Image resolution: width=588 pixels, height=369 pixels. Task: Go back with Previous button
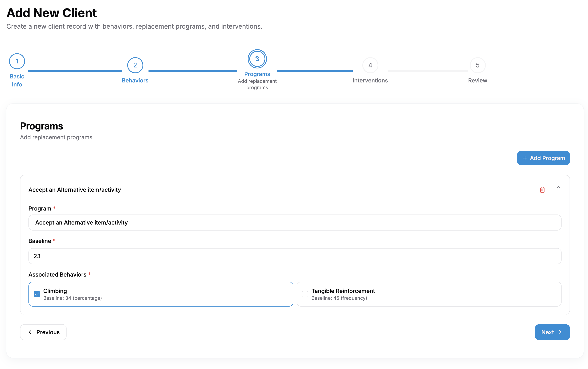click(x=43, y=332)
